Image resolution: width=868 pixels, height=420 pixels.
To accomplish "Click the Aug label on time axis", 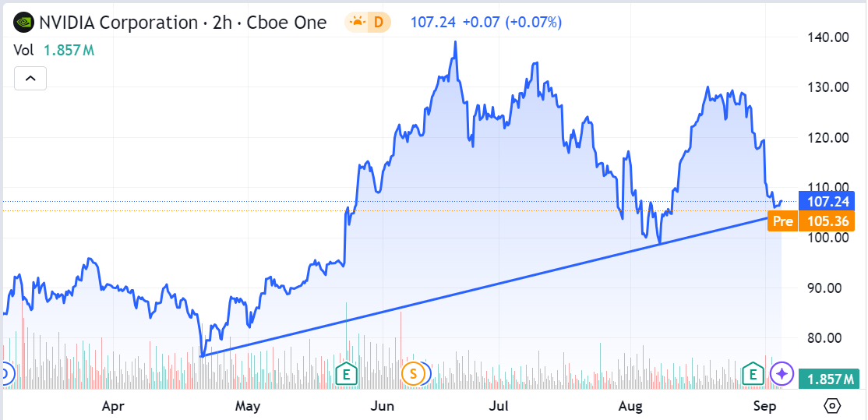I will coord(630,406).
